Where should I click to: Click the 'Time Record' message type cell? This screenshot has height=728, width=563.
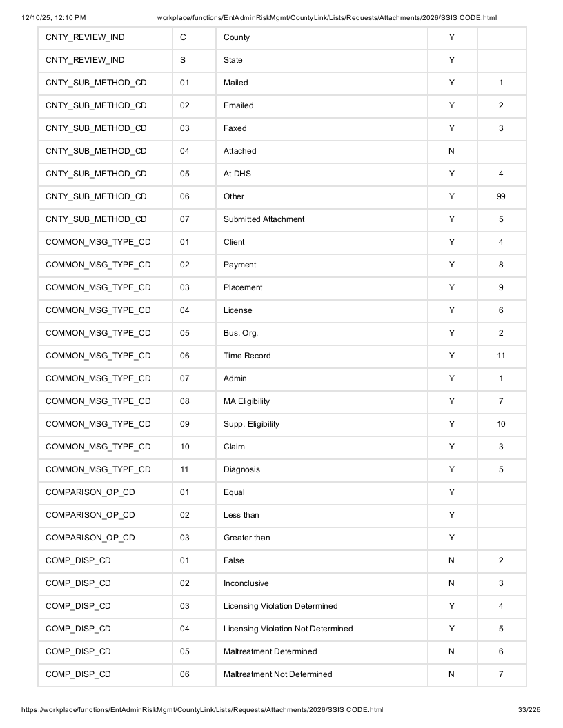(x=322, y=356)
